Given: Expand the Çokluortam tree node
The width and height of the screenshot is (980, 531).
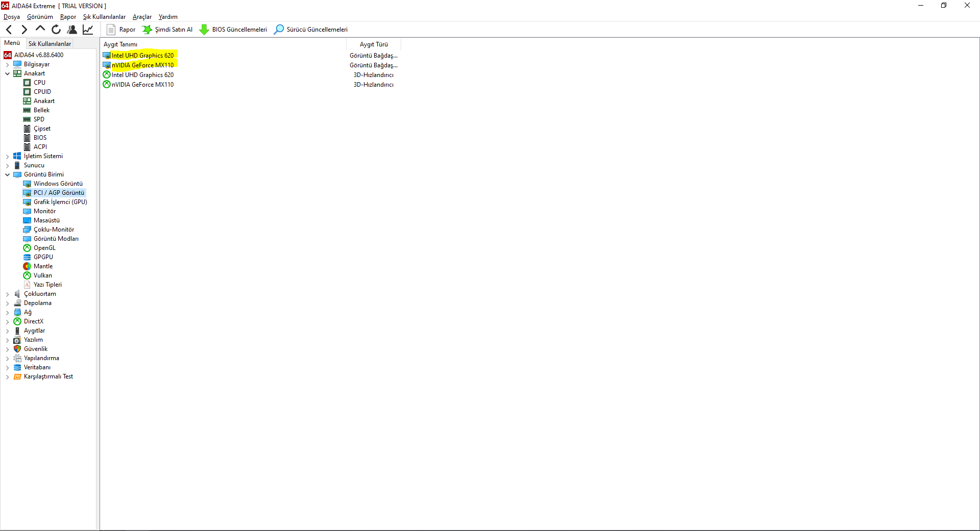Looking at the screenshot, I should (x=7, y=294).
